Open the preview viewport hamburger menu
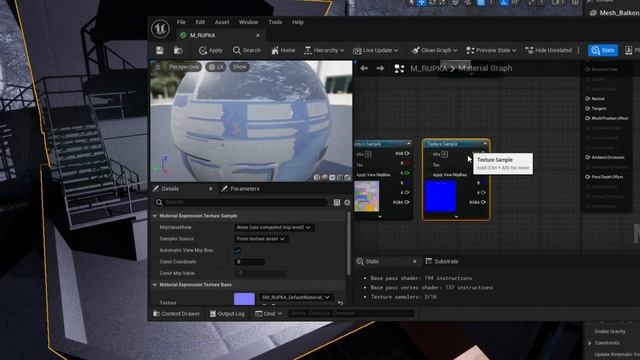Screen dimensions: 640x360 pos(158,67)
